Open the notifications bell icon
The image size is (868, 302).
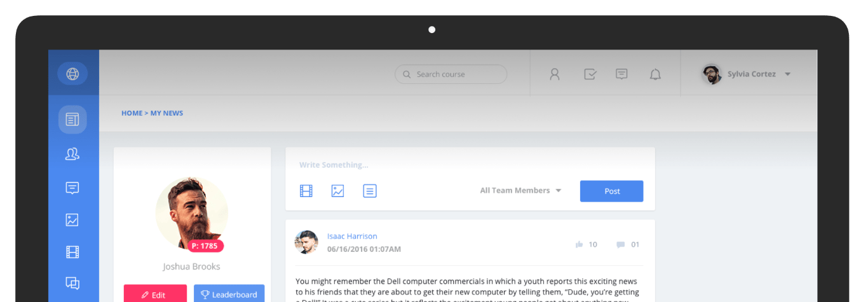[x=655, y=74]
